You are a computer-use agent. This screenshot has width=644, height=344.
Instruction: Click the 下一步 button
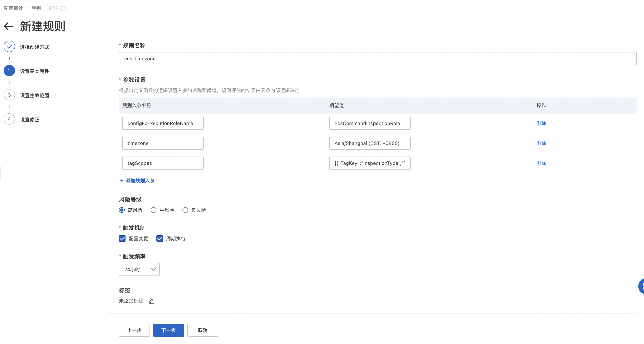pyautogui.click(x=168, y=330)
